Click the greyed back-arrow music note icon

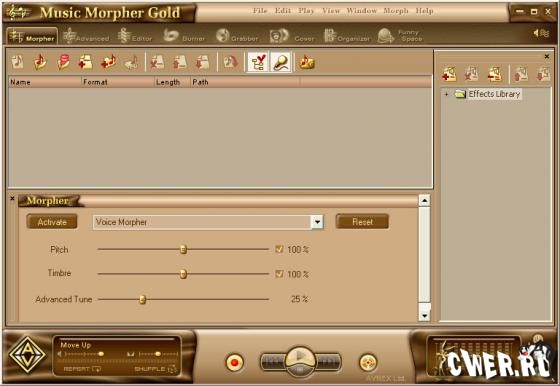pos(131,62)
